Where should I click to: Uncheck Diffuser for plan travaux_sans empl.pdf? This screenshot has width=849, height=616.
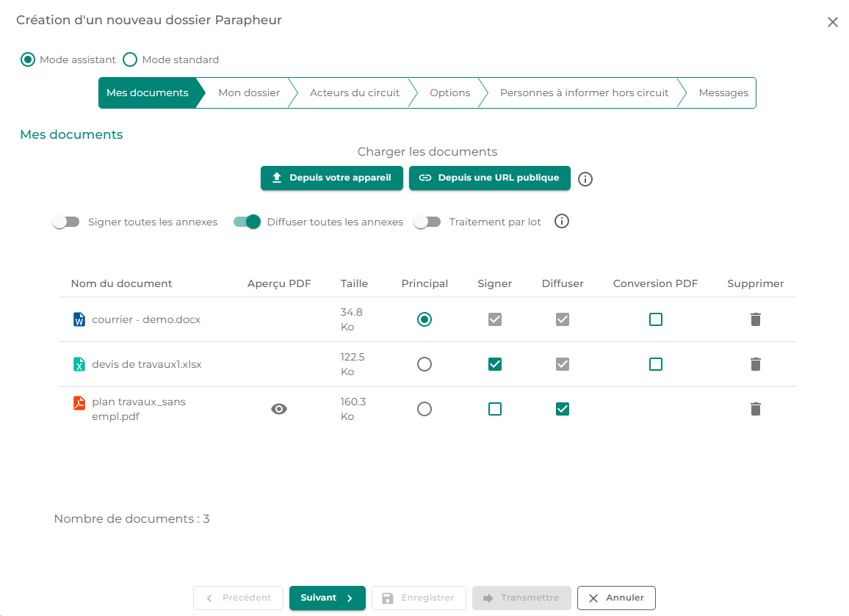563,409
